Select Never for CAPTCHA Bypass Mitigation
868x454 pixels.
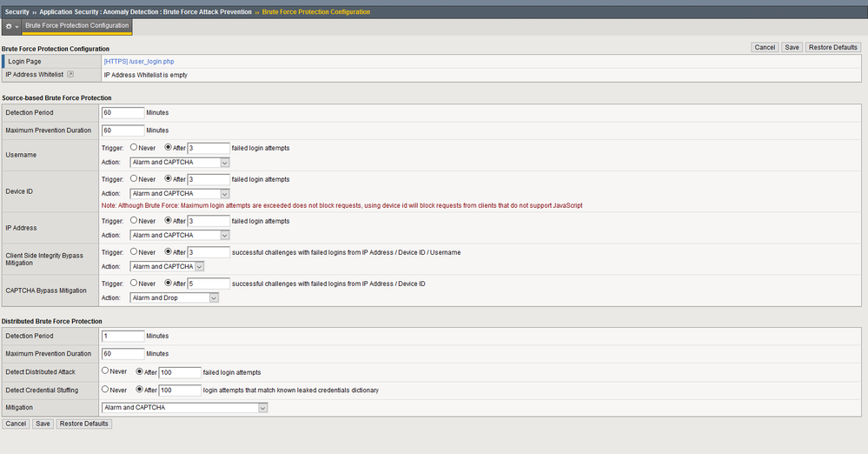[134, 283]
